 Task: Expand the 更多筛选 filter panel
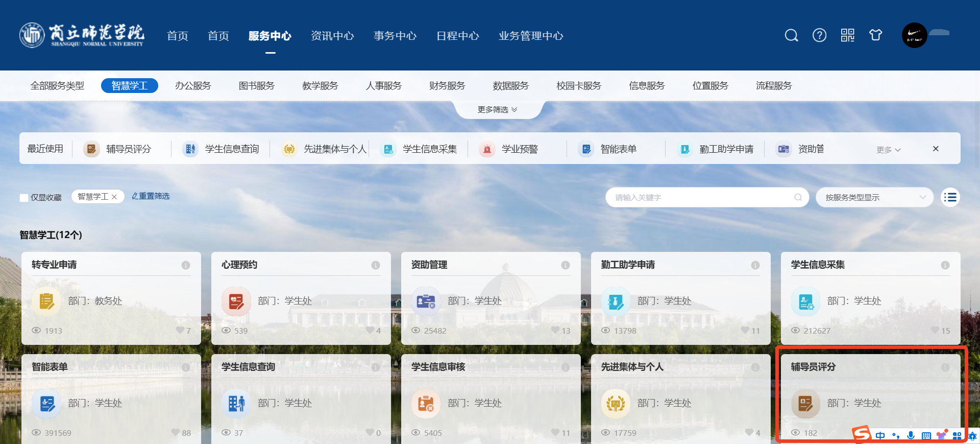click(497, 109)
